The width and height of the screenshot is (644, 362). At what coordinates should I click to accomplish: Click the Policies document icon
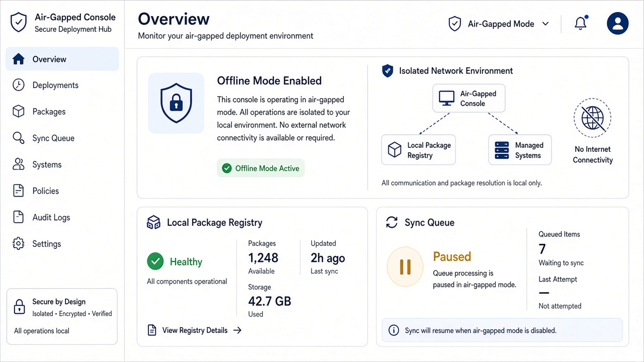click(19, 191)
